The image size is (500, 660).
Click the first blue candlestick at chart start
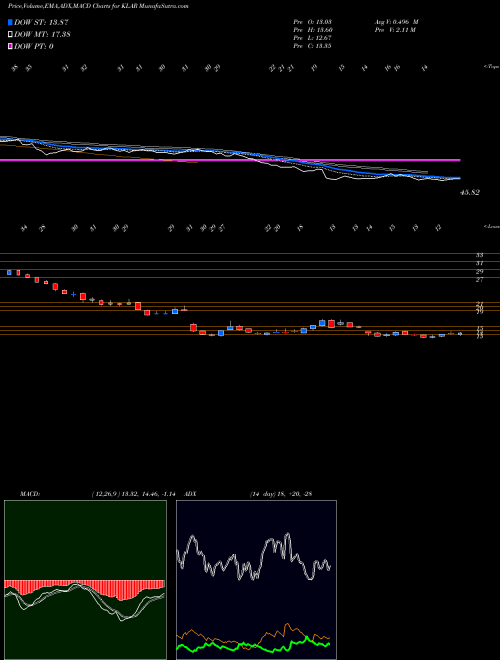(x=9, y=273)
